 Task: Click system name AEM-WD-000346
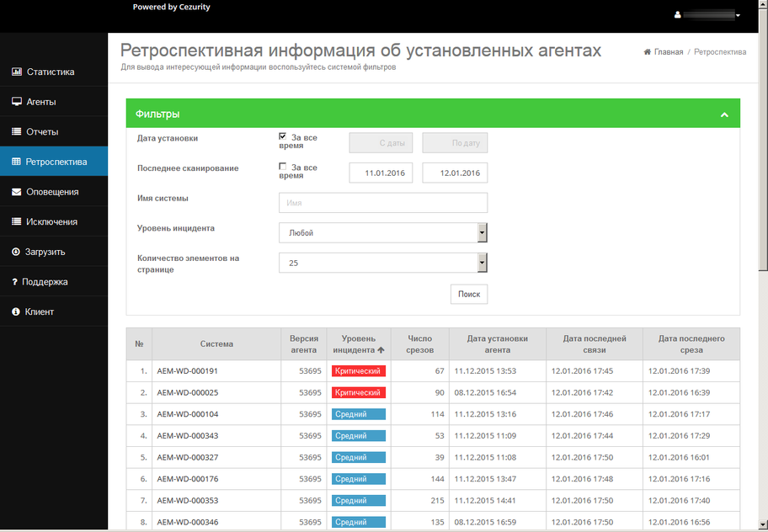(188, 522)
